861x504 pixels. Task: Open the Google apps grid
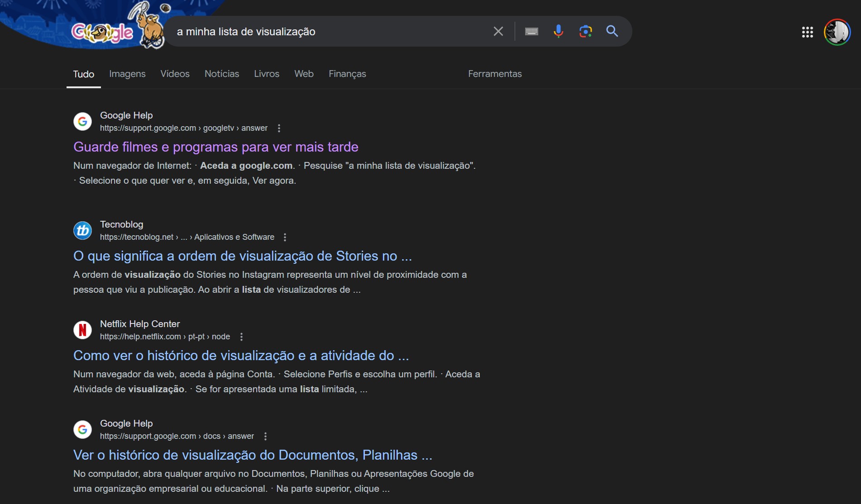pyautogui.click(x=807, y=32)
